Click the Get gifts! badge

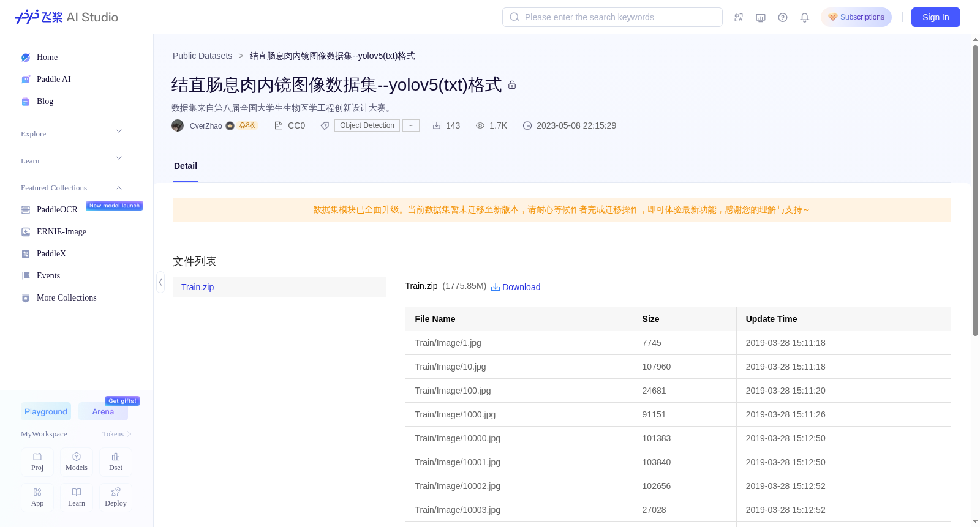point(123,401)
